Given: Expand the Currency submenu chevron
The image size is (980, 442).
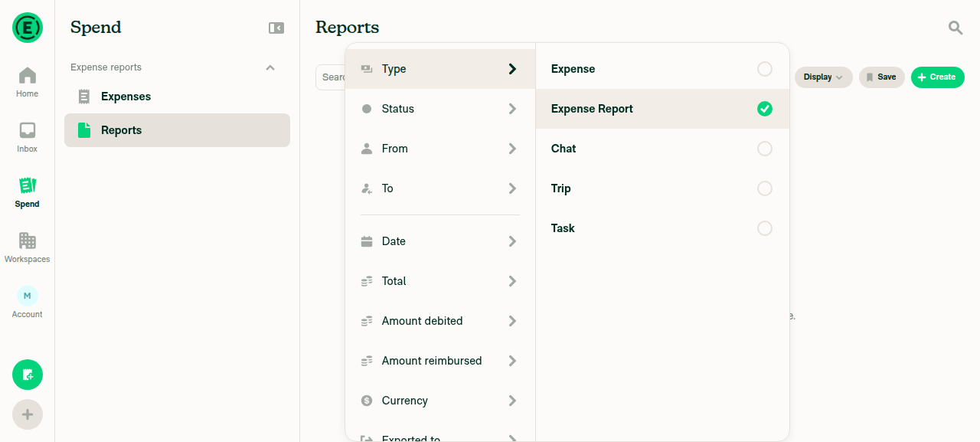Looking at the screenshot, I should 512,401.
